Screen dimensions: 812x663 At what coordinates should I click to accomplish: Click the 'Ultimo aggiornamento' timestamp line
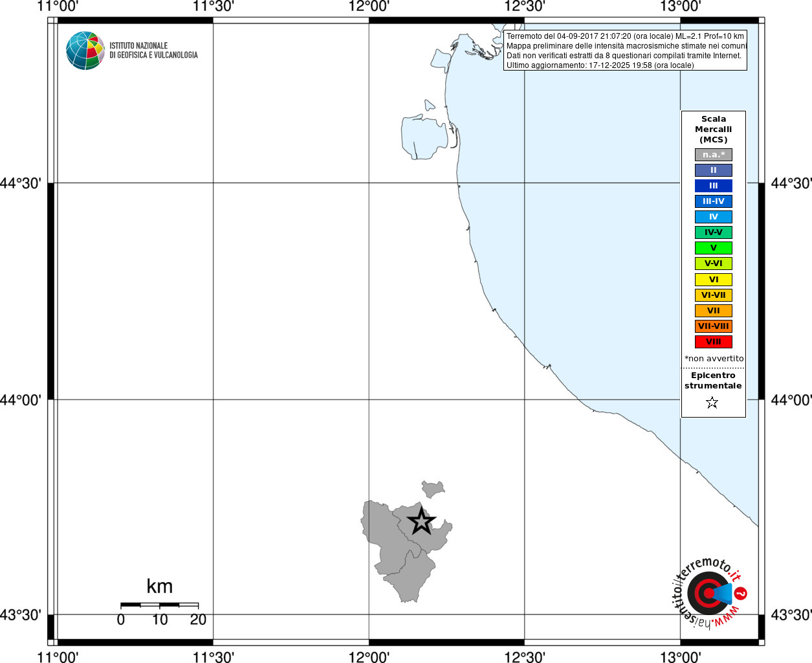[600, 65]
